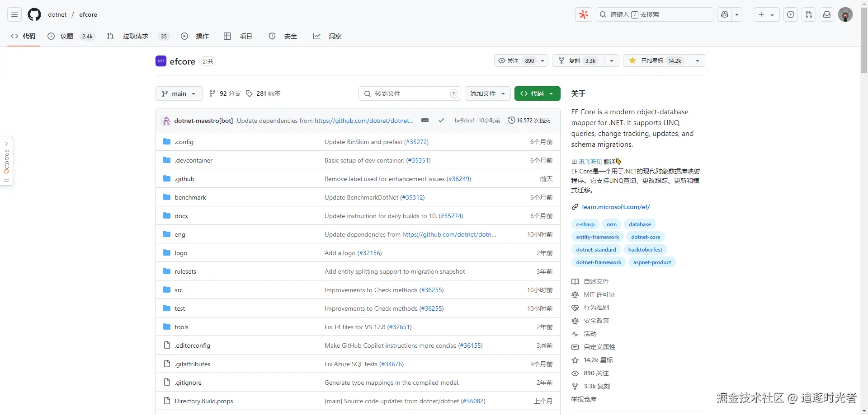
Task: Open the .config folder
Action: pos(184,142)
